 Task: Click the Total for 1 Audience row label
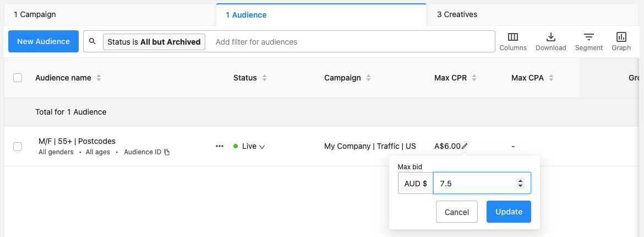click(70, 112)
